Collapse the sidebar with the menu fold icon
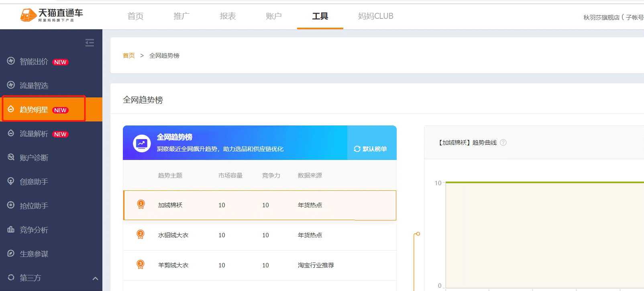This screenshot has width=644, height=291. coord(90,42)
